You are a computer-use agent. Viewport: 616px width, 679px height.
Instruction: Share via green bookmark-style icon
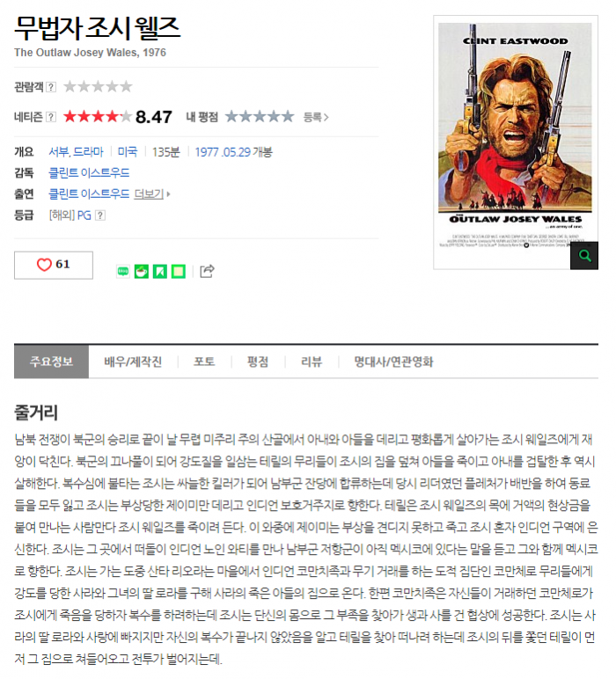point(160,272)
